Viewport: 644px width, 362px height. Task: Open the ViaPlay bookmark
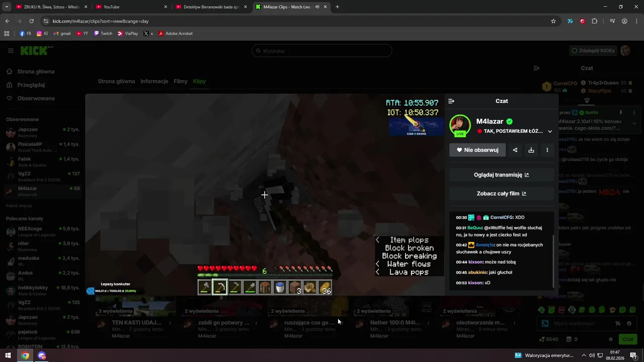[128, 34]
